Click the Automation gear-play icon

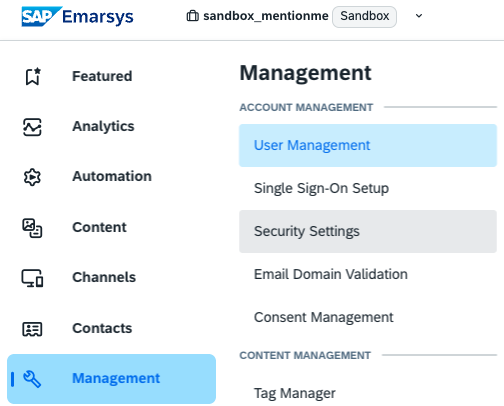pos(32,177)
